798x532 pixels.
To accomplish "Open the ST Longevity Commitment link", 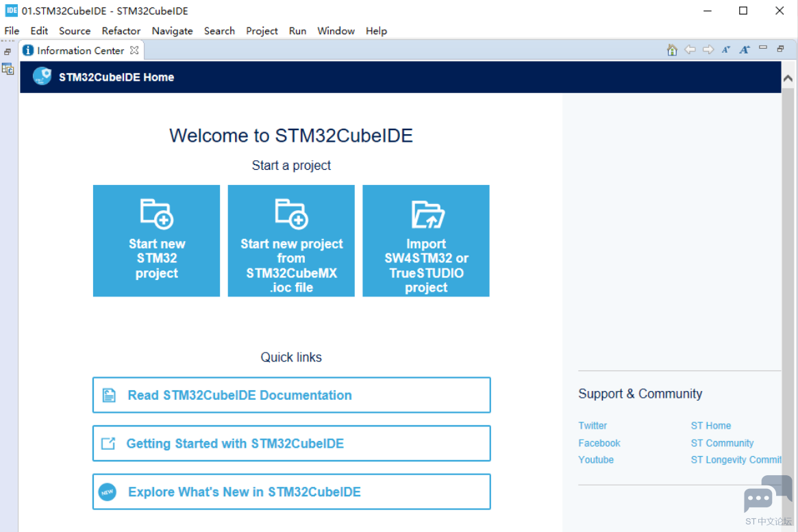I will (736, 460).
